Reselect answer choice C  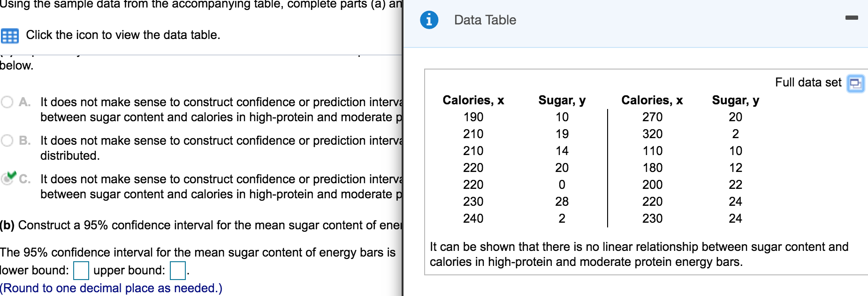(7, 179)
